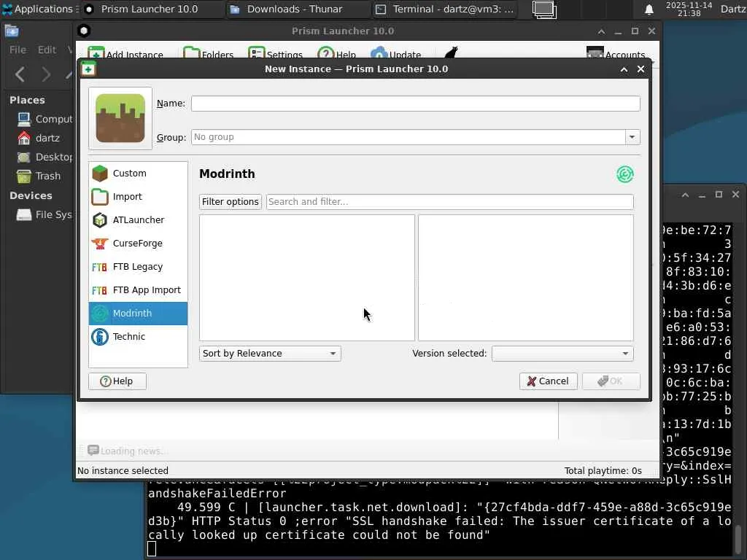Image resolution: width=747 pixels, height=560 pixels.
Task: Click the grass block instance icon thumbnail
Action: point(120,118)
